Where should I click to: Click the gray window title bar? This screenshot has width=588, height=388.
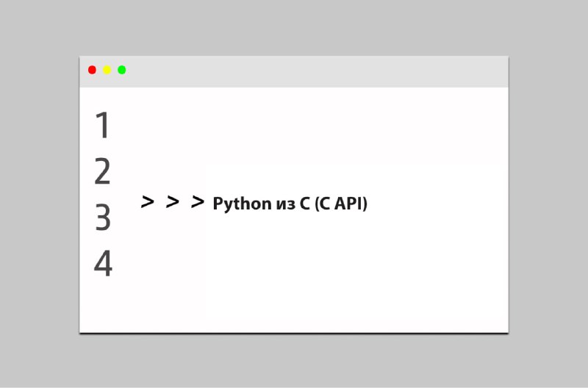(294, 71)
